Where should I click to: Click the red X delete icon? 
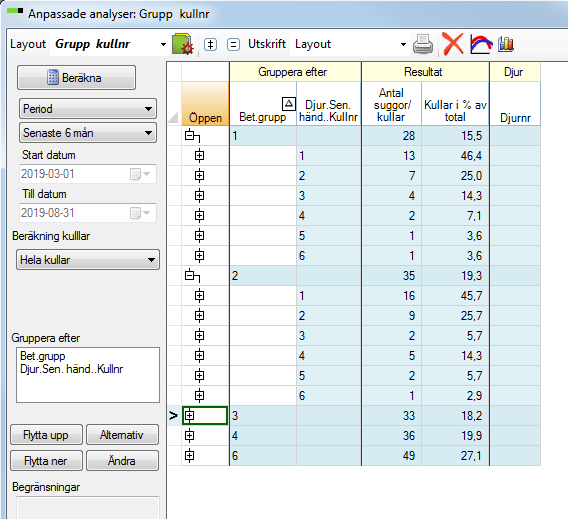(x=453, y=44)
